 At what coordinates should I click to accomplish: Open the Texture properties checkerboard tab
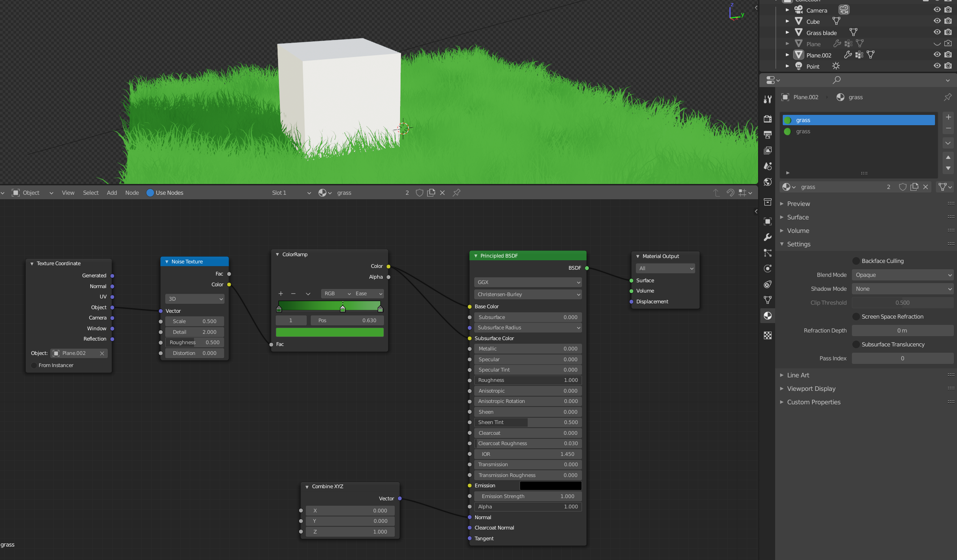[x=767, y=335]
